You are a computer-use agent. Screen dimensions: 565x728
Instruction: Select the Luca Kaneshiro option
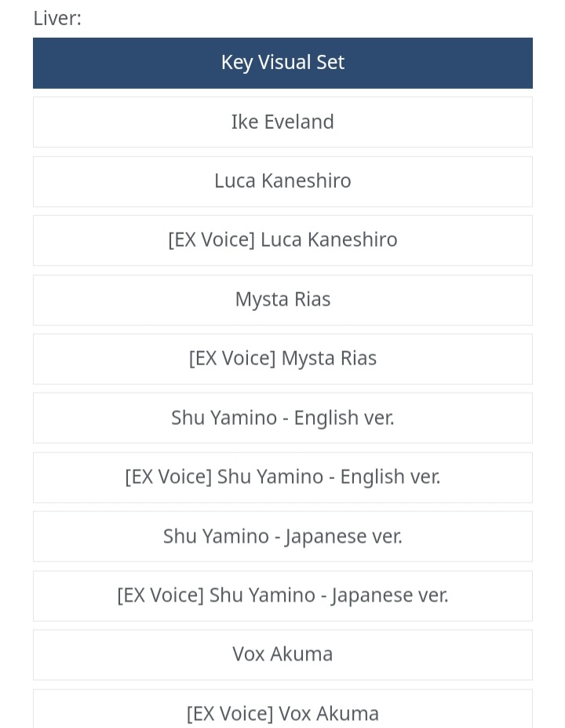point(282,181)
